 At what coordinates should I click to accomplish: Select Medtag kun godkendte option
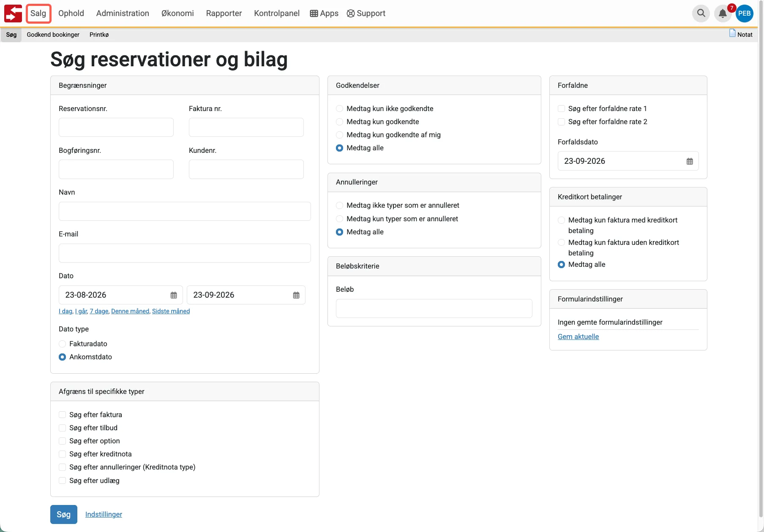pyautogui.click(x=339, y=122)
